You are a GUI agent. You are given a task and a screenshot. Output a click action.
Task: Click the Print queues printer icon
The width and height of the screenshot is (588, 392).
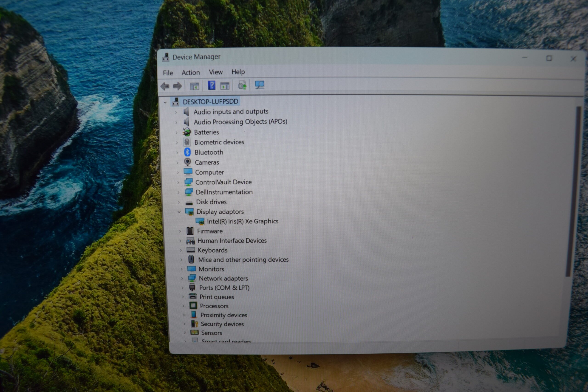click(x=193, y=296)
